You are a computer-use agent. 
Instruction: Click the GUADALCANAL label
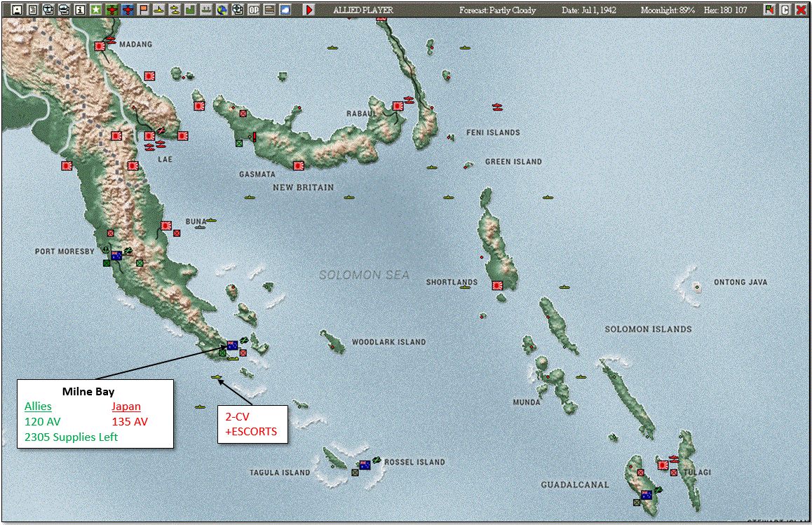[x=575, y=485]
